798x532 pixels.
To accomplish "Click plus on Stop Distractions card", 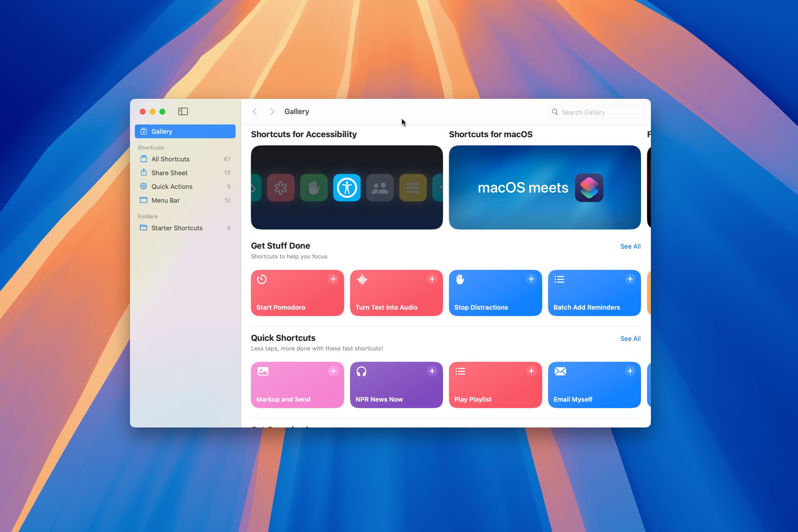I will (531, 279).
